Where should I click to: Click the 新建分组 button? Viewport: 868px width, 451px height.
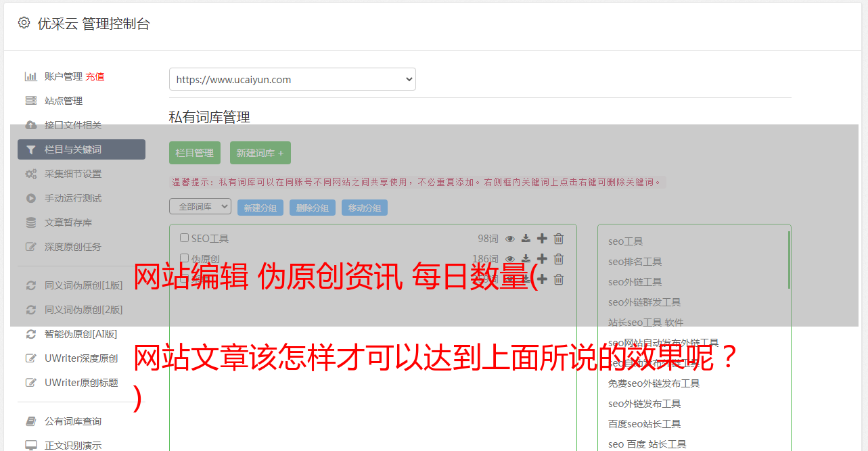coord(260,208)
